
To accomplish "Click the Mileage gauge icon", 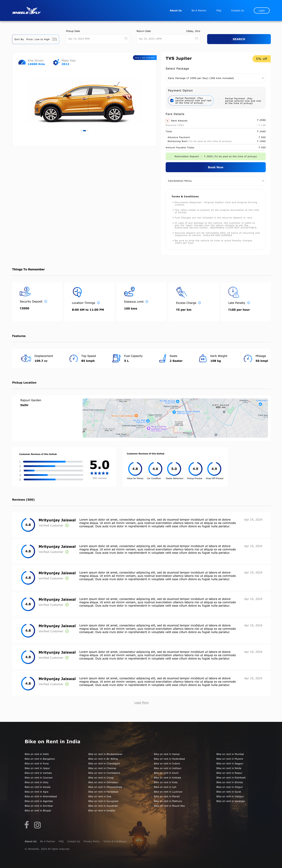I will [248, 358].
